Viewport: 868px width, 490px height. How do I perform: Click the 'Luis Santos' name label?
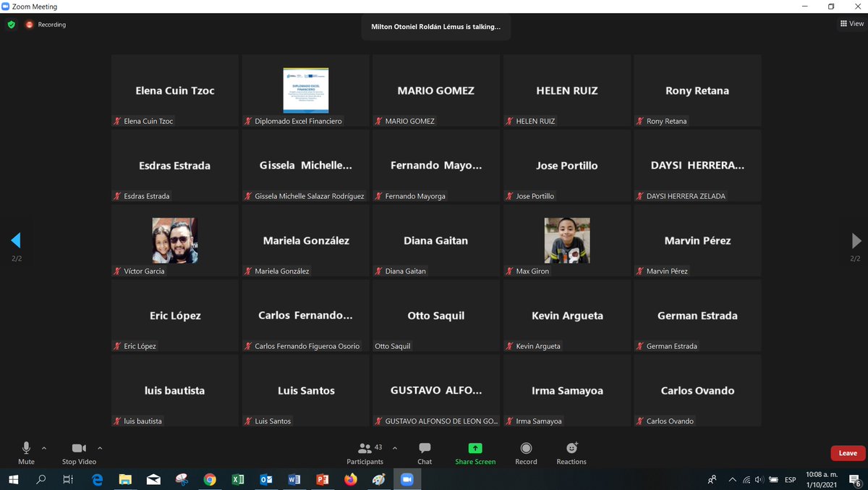pos(273,421)
